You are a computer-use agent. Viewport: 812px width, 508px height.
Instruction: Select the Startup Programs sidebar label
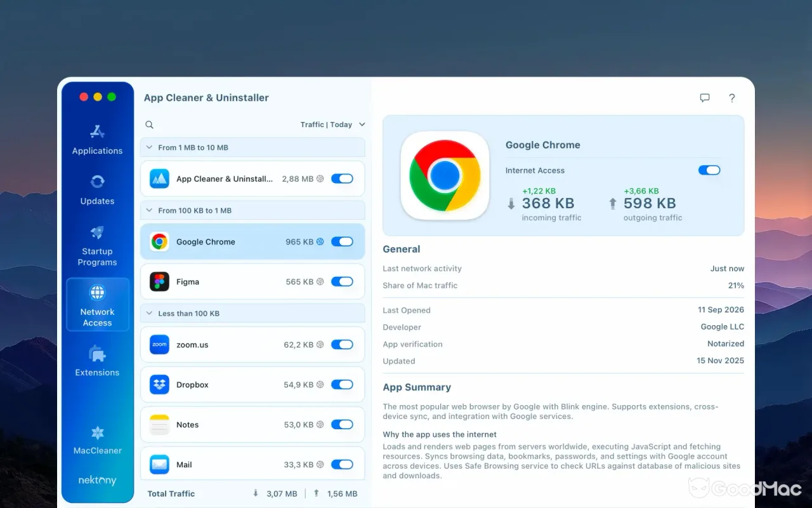97,257
